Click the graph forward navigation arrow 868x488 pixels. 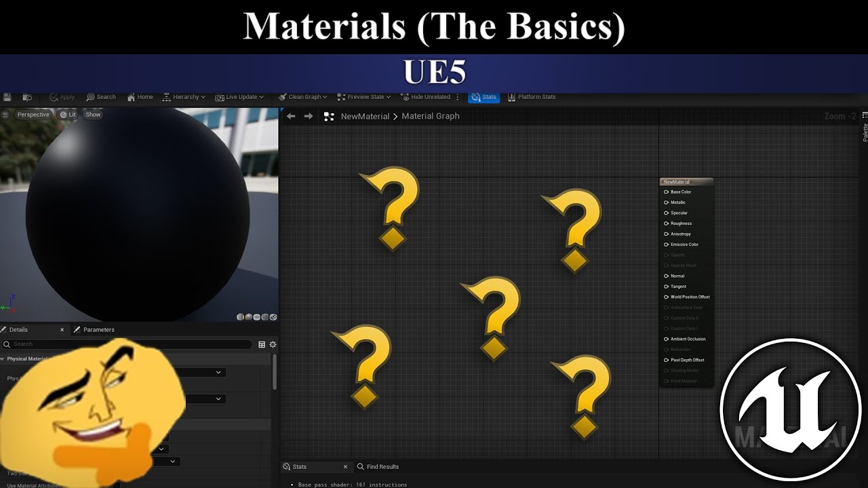point(309,116)
